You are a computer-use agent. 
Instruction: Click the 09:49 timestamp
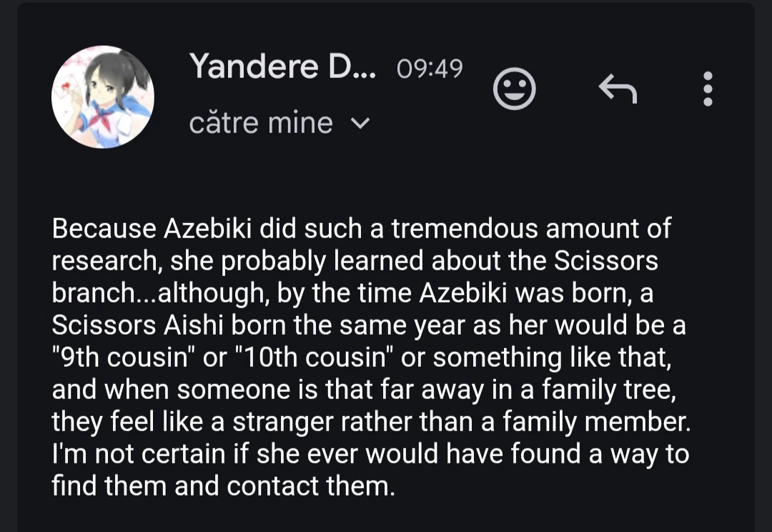pos(429,69)
